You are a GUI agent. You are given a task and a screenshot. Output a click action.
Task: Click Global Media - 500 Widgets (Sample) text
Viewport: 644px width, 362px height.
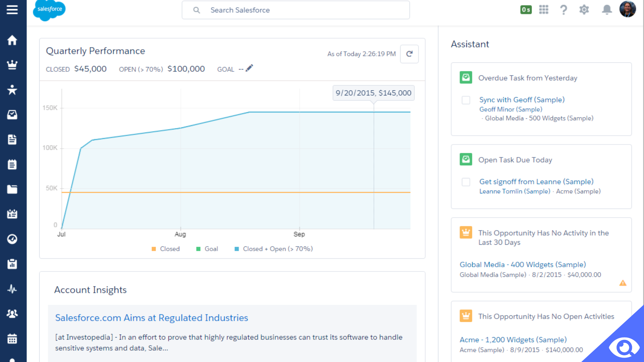point(539,118)
